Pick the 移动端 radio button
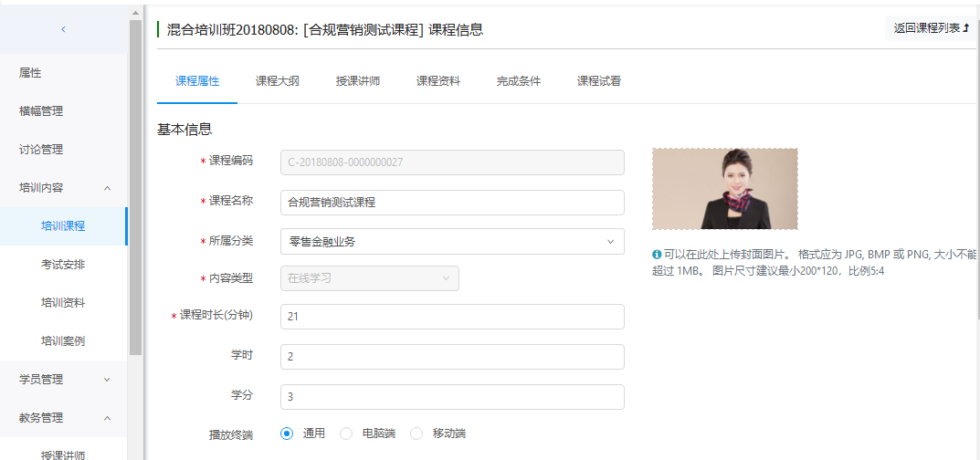 point(416,434)
